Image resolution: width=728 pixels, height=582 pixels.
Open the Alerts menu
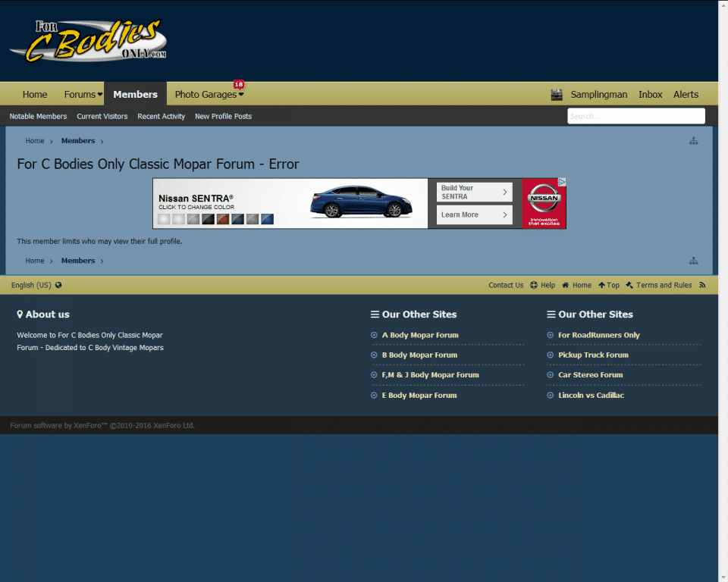[686, 95]
